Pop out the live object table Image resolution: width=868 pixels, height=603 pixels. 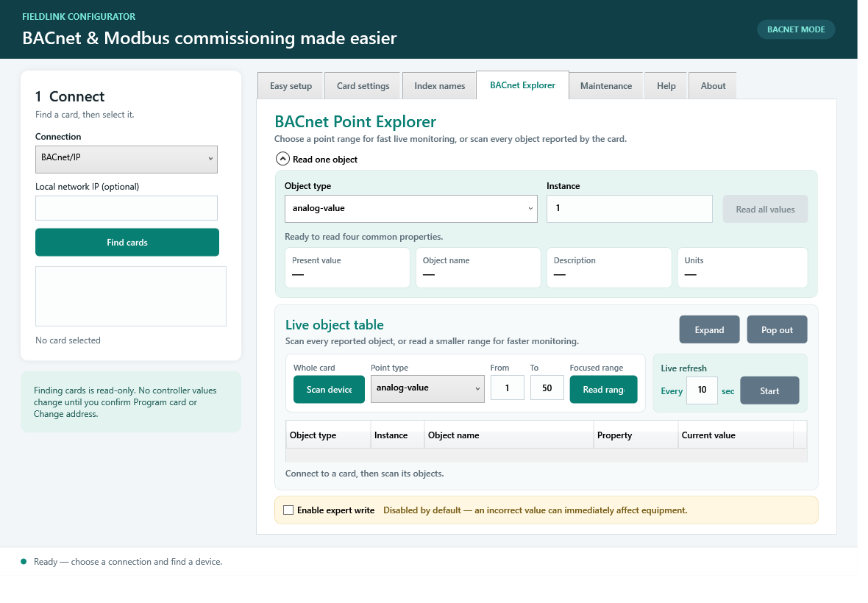coord(777,329)
